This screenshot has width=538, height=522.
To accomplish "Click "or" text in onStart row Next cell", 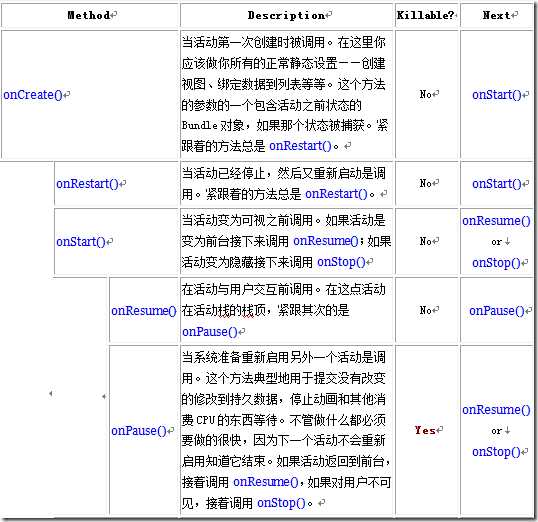I will pyautogui.click(x=496, y=242).
